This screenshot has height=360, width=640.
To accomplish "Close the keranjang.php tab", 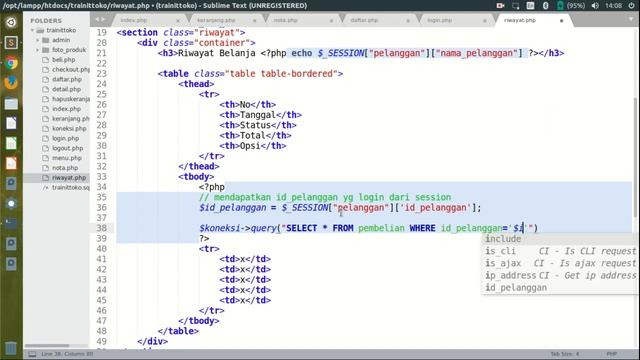I will tap(254, 20).
